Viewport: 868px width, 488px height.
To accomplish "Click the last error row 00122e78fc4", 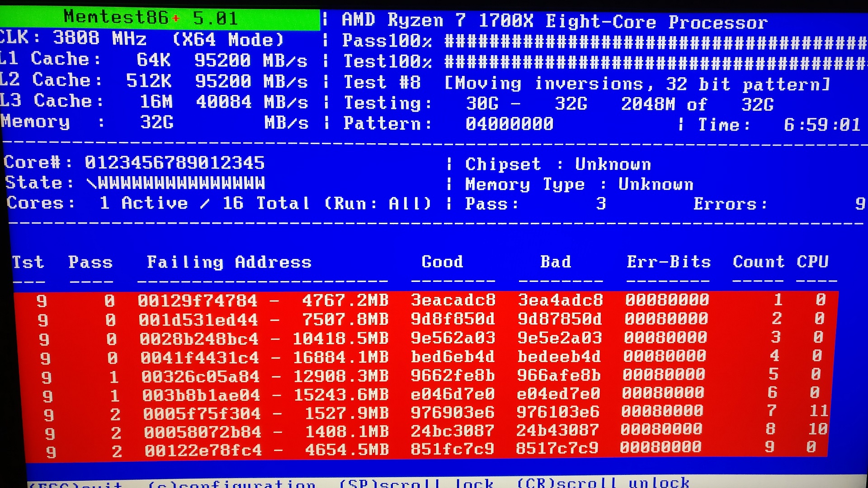I will [203, 450].
